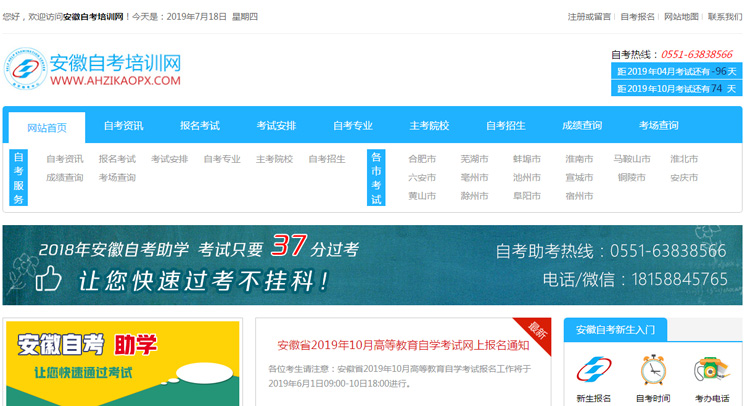Click the 联系我们 header link
This screenshot has height=406, width=746.
725,17
